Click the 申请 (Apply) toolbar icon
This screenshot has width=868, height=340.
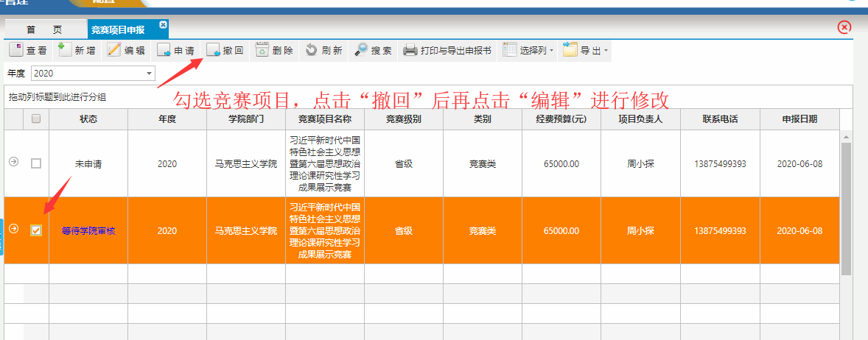click(175, 51)
